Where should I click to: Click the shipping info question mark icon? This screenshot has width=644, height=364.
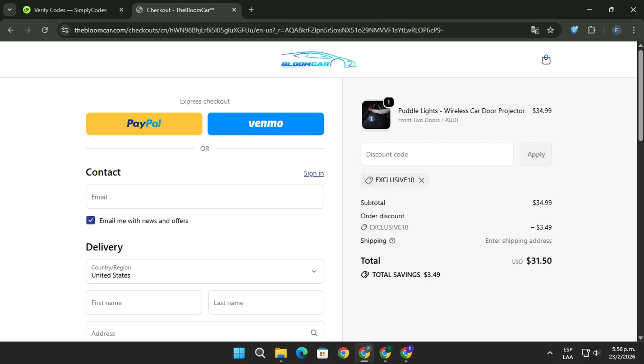[392, 241]
